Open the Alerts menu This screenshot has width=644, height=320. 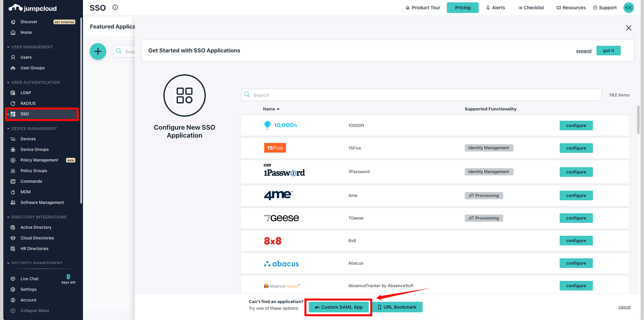496,8
